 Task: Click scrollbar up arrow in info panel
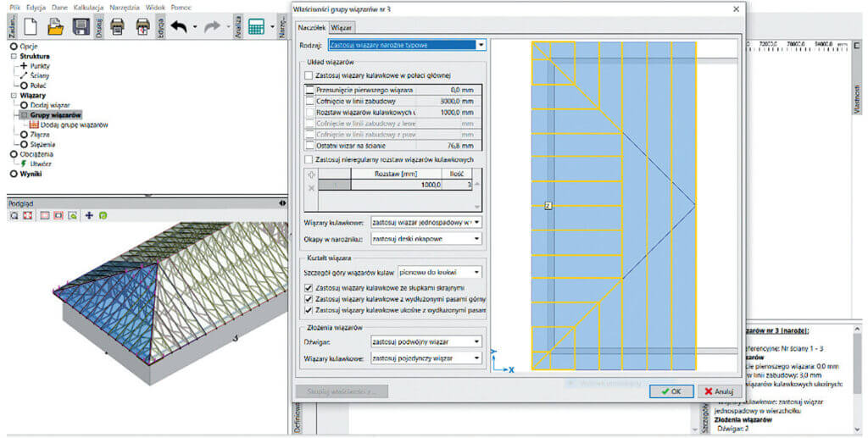[858, 329]
